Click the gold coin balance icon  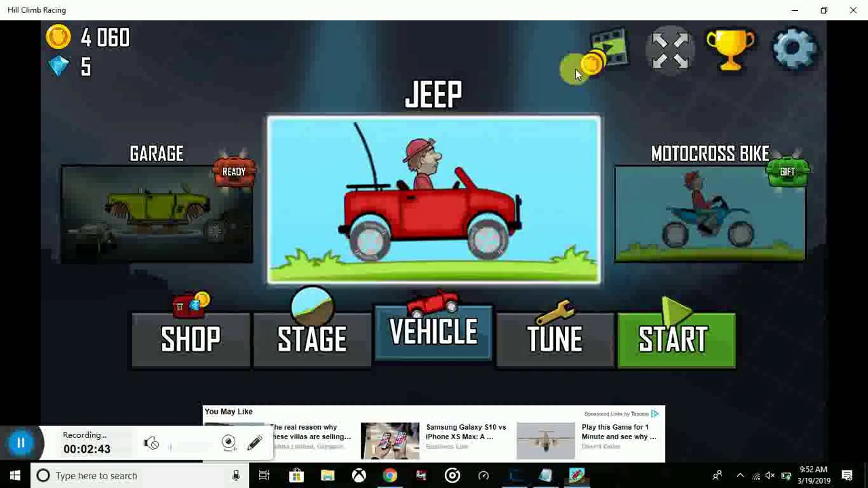point(58,37)
